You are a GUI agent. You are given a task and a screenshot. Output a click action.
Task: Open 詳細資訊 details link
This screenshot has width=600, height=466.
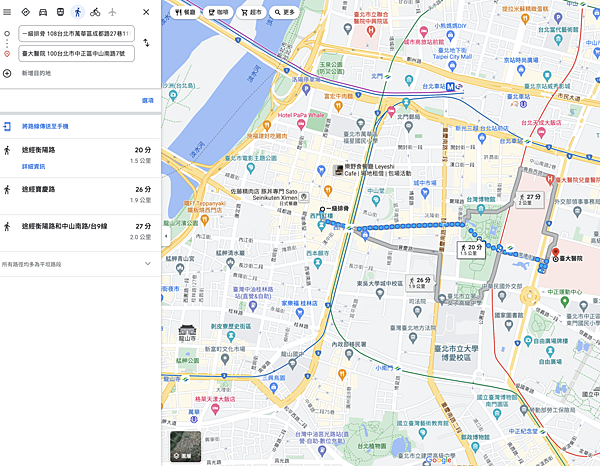tap(33, 166)
